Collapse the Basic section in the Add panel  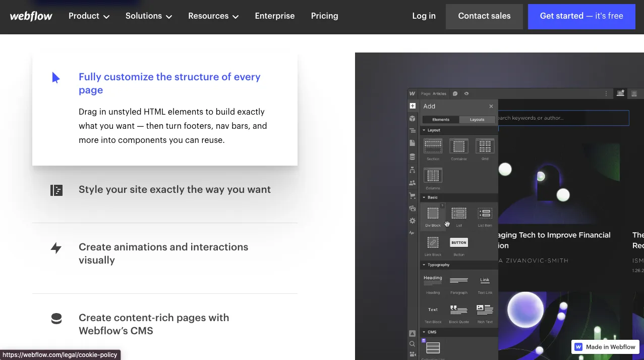pos(459,197)
